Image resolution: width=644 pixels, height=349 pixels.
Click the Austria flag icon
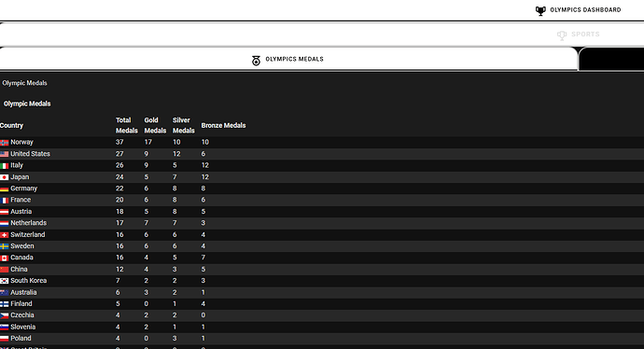pyautogui.click(x=4, y=212)
